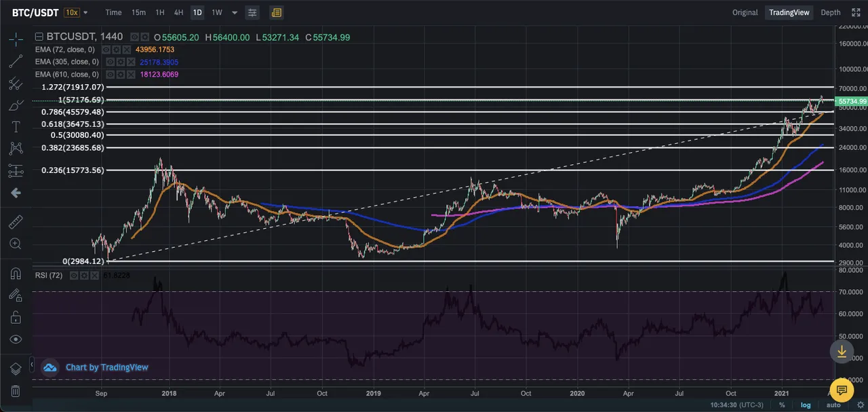
Task: Click the 0(2984.12) Fibonacci base label
Action: point(83,261)
